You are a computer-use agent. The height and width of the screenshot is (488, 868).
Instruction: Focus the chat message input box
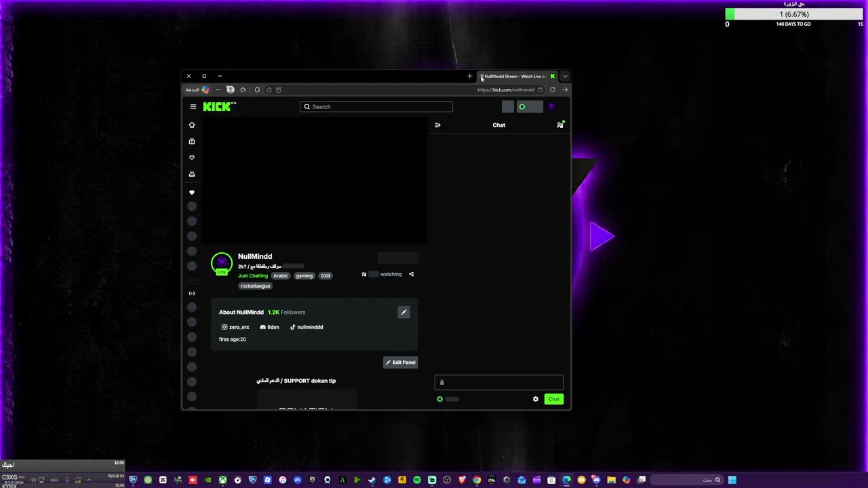click(499, 382)
